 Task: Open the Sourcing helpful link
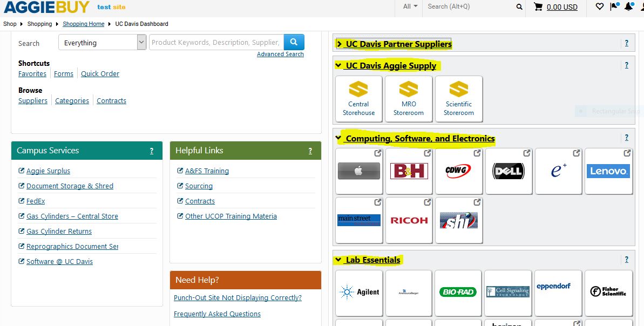(x=199, y=186)
